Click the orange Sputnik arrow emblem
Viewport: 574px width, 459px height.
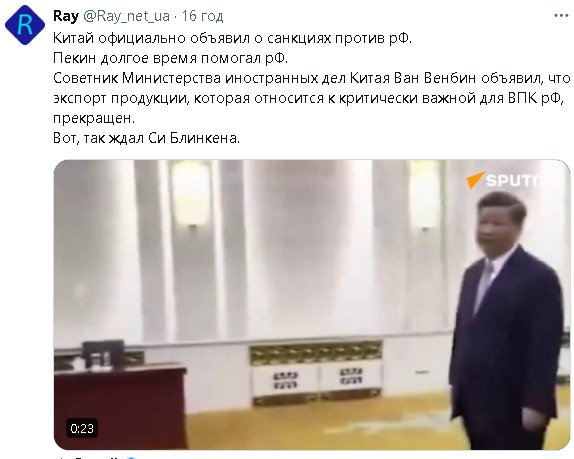[475, 180]
